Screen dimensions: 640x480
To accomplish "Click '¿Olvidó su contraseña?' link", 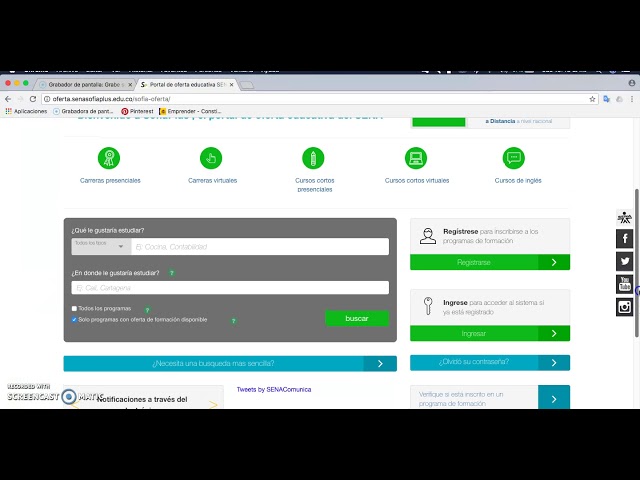I will pyautogui.click(x=473, y=362).
